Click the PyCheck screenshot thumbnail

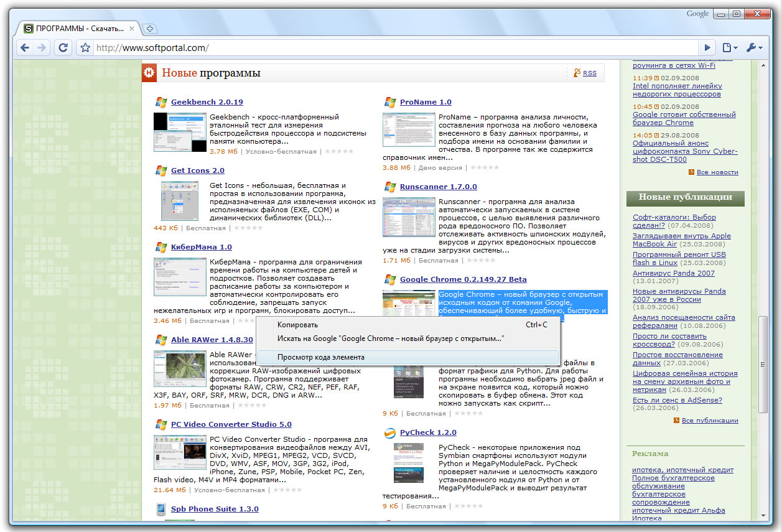coord(409,462)
